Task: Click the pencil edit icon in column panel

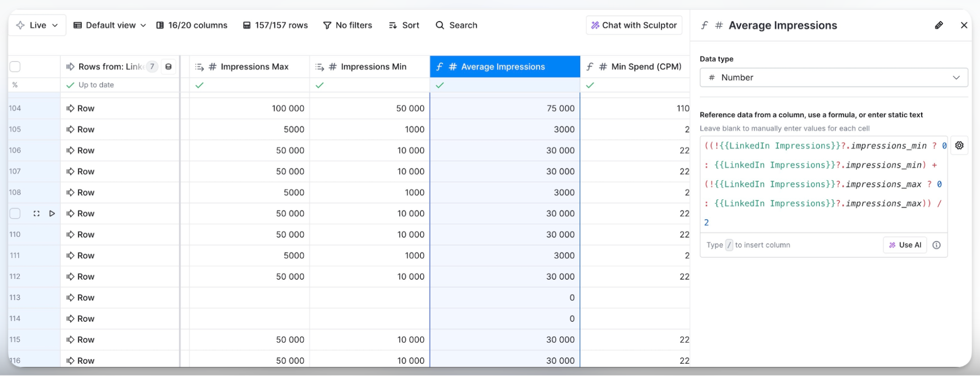Action: 938,25
